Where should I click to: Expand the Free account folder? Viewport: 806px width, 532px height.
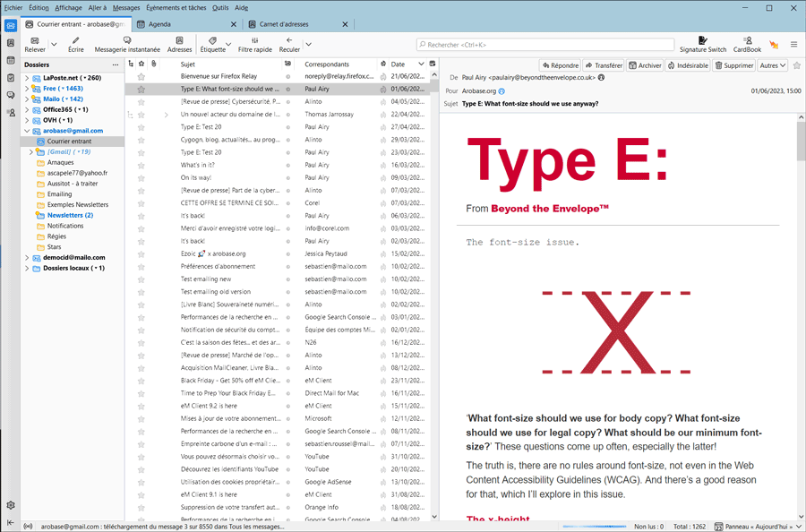pyautogui.click(x=27, y=89)
